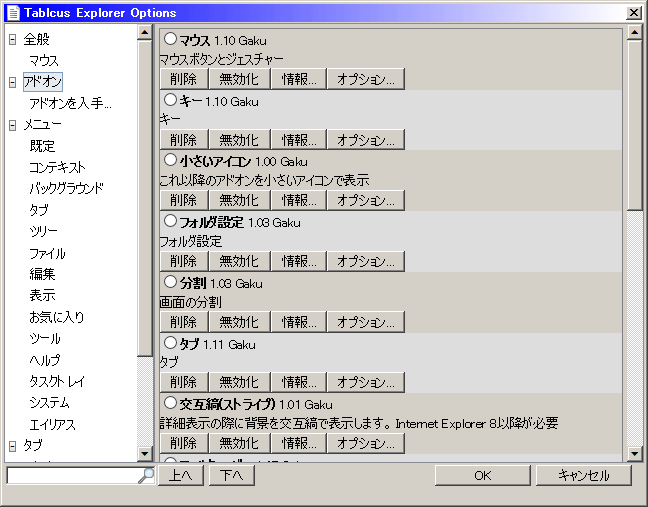Open オプション... for the フォルダ設定 addon
Screen dimensions: 648x507
click(365, 260)
